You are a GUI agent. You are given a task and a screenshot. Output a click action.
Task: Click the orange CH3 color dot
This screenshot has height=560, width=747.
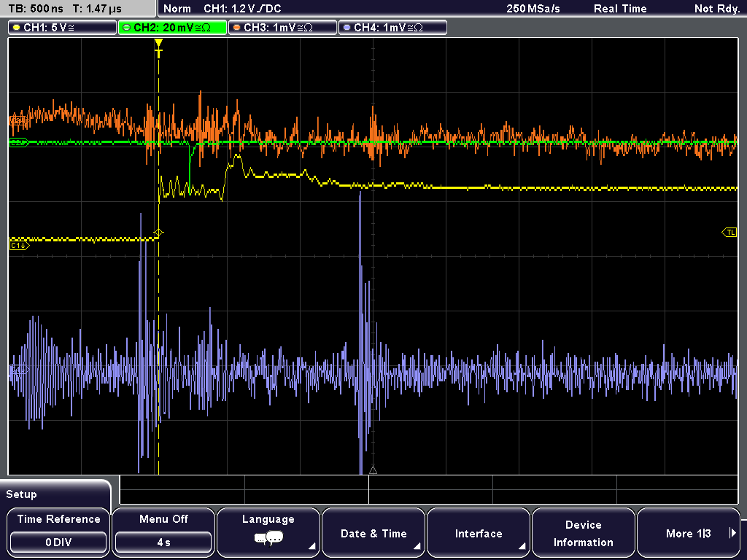[x=237, y=28]
